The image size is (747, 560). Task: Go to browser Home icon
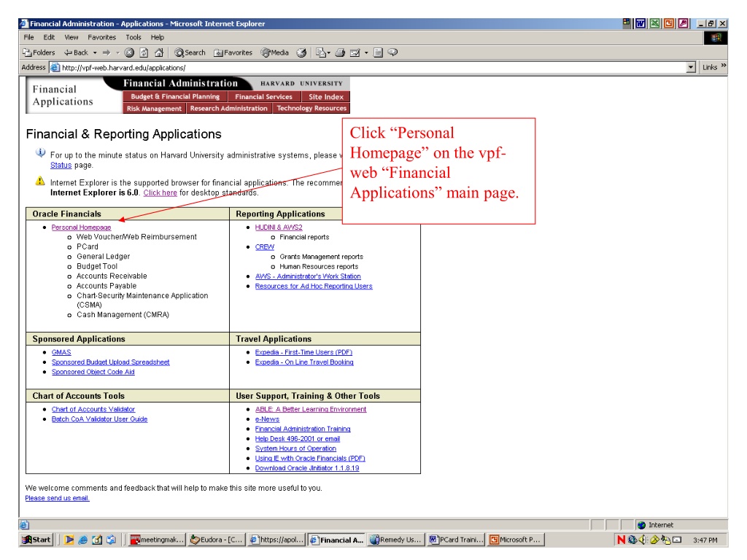(159, 52)
